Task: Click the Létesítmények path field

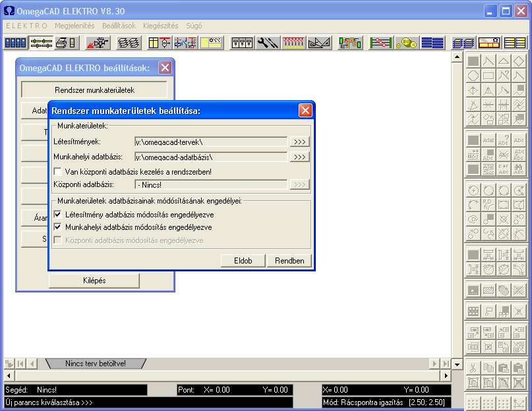Action: pyautogui.click(x=211, y=142)
